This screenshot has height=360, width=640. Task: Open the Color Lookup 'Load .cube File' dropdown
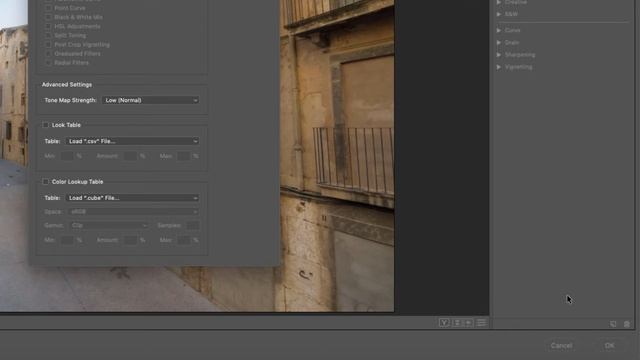coord(132,198)
